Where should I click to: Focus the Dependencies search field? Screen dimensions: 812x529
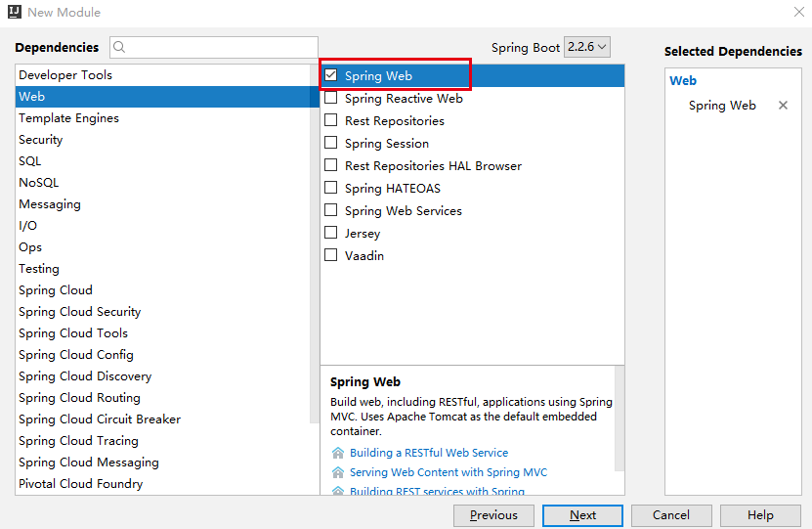[x=214, y=47]
